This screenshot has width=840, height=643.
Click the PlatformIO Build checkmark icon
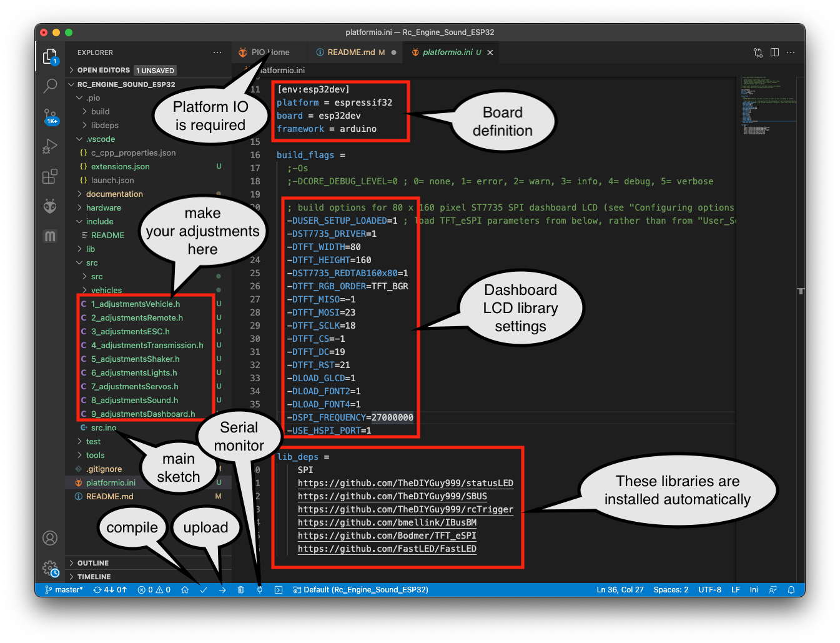coord(204,590)
